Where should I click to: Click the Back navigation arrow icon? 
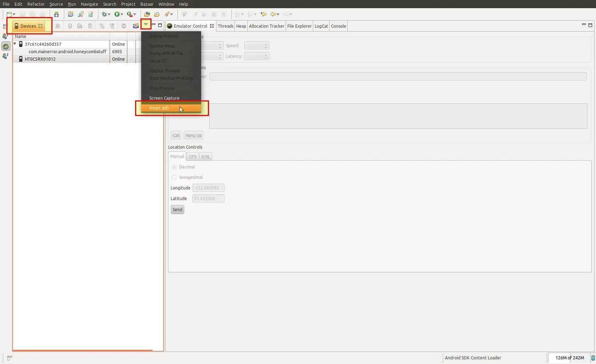pyautogui.click(x=273, y=14)
